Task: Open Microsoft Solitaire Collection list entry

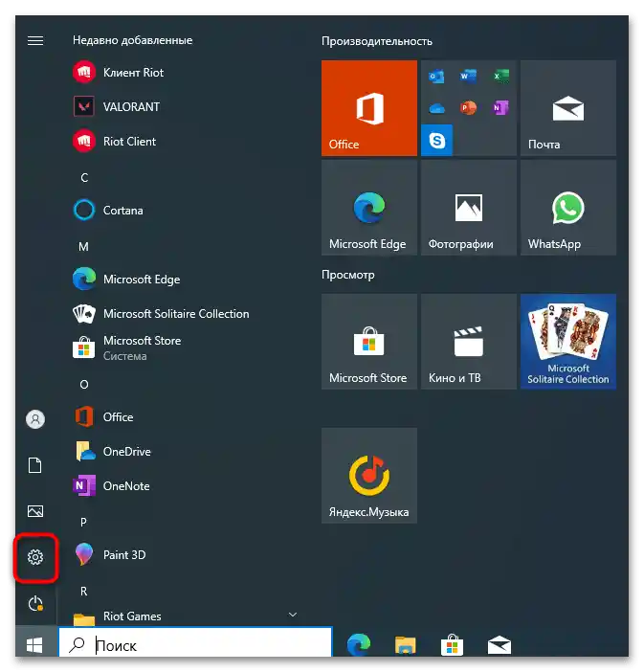Action: (161, 314)
